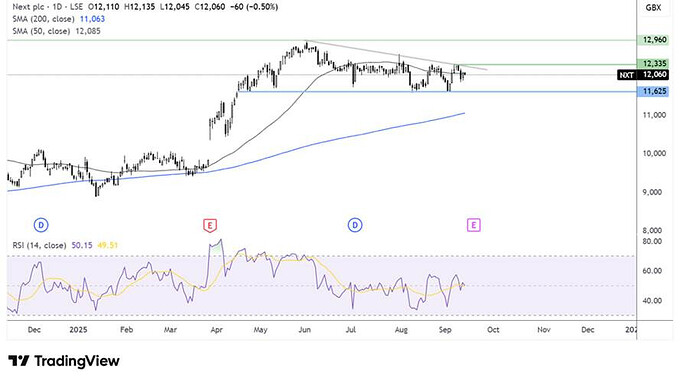Select the 12,960 price level label

pyautogui.click(x=654, y=40)
